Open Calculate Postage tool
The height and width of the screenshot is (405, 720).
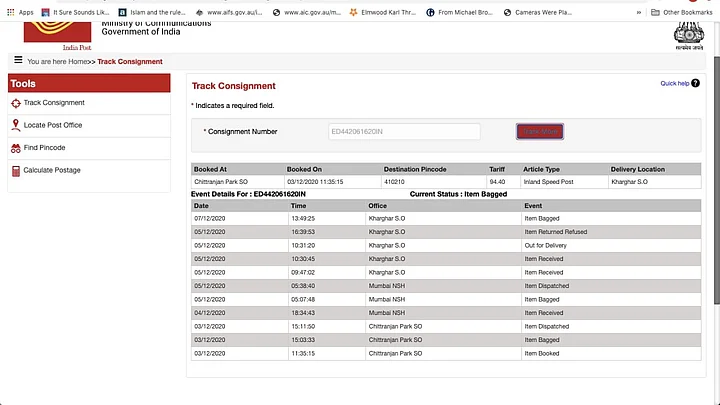[x=52, y=171]
